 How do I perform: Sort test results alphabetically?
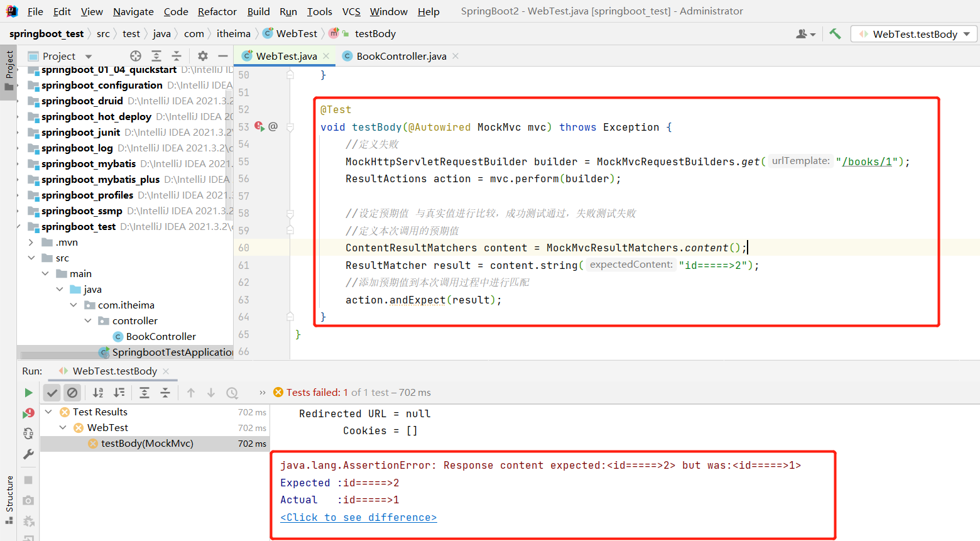pos(98,393)
